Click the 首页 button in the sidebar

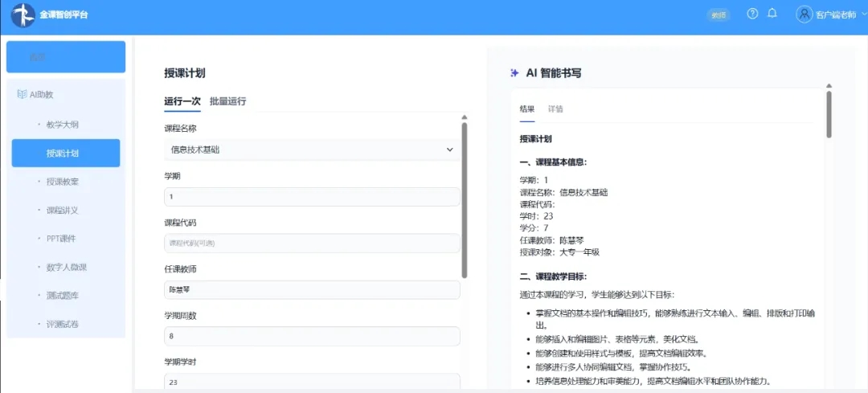click(66, 57)
